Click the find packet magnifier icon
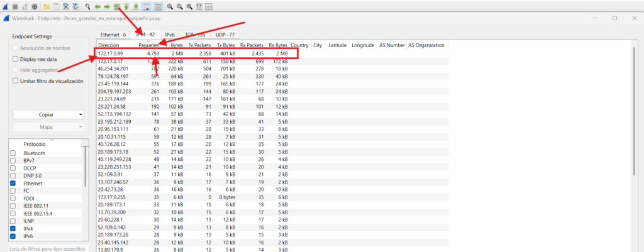Viewport: 644px width, 252px height. (87, 6)
